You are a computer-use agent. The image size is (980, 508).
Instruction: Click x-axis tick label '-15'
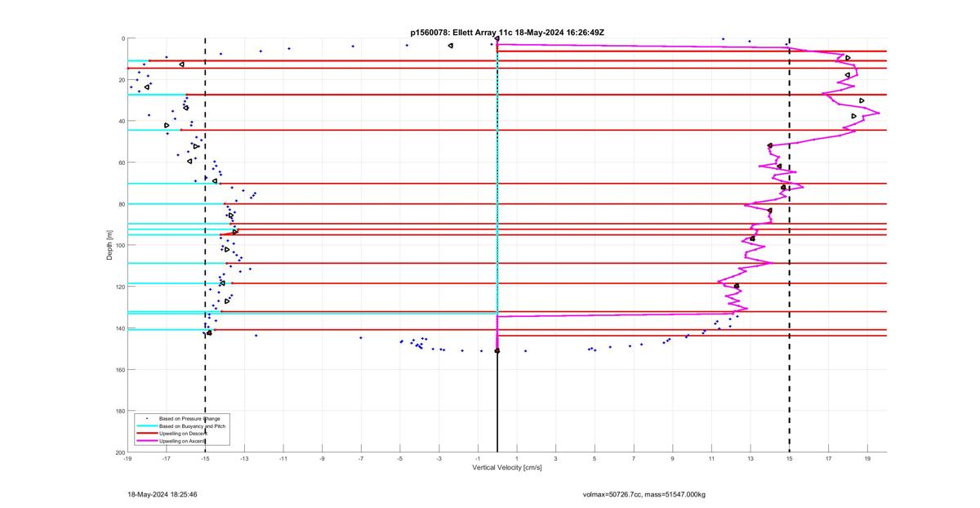pos(205,459)
